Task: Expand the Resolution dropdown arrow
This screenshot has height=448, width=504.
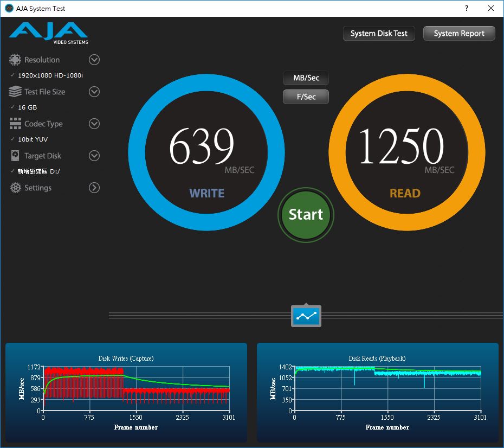Action: pyautogui.click(x=94, y=60)
